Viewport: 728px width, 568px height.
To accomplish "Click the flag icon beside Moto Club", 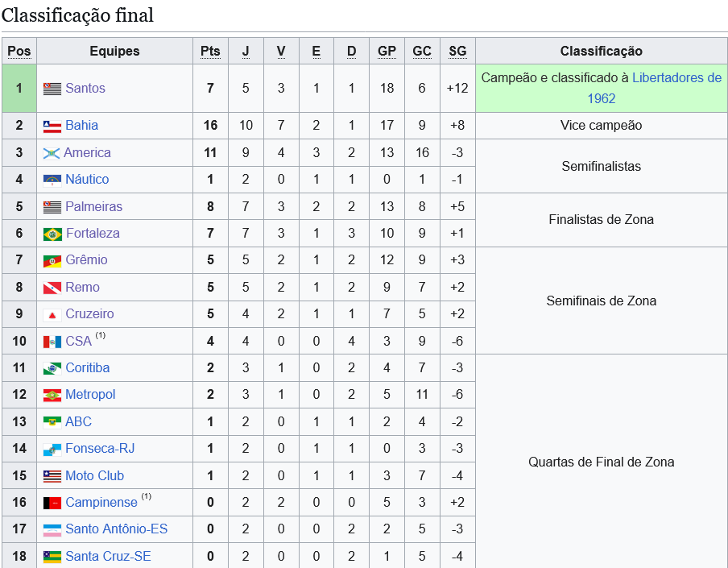I will pyautogui.click(x=52, y=476).
